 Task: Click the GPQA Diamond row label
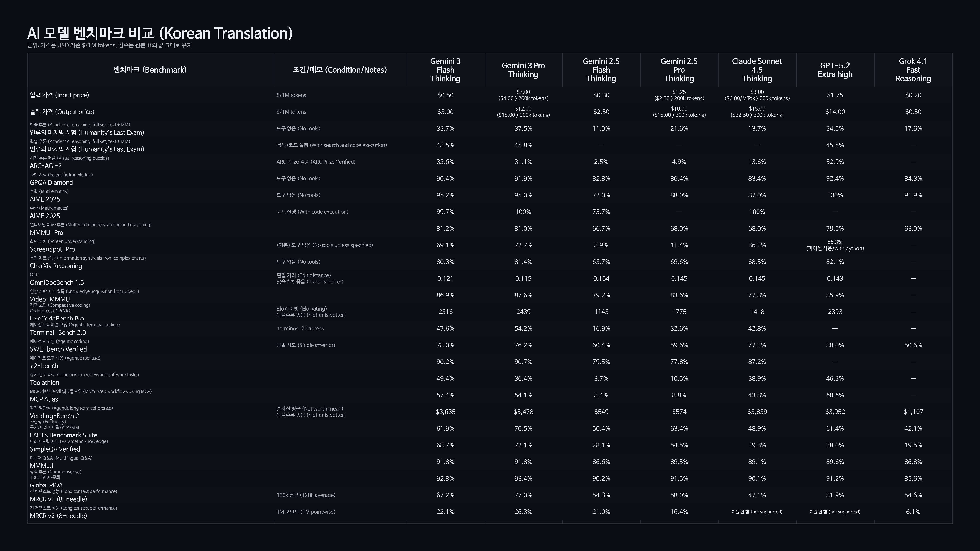coord(51,182)
